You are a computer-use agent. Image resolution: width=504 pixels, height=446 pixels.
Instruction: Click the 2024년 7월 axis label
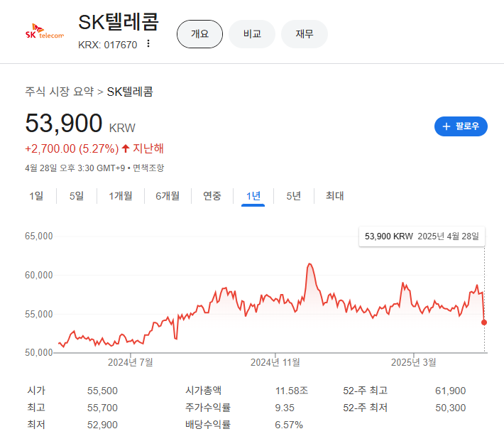130,362
